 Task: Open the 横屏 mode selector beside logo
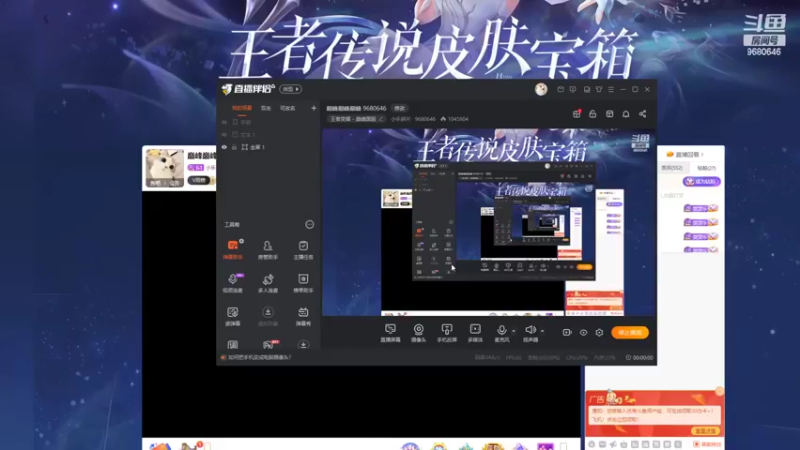tap(290, 89)
